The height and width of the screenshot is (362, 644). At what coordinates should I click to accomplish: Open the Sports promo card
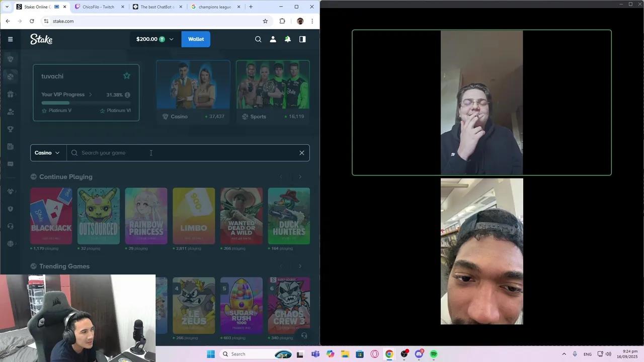273,92
